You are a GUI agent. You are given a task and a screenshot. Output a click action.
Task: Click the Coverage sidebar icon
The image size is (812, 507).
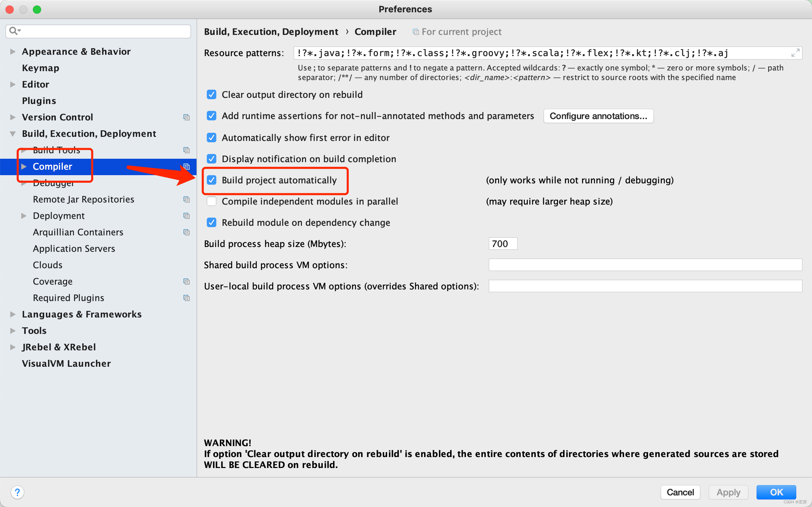click(x=186, y=281)
